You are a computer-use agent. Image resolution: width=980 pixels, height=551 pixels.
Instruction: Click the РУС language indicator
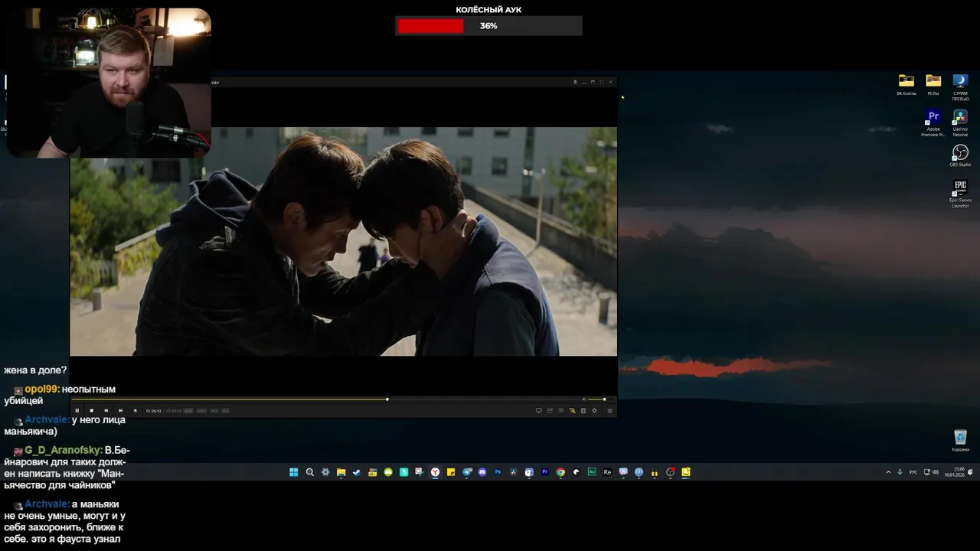[913, 472]
